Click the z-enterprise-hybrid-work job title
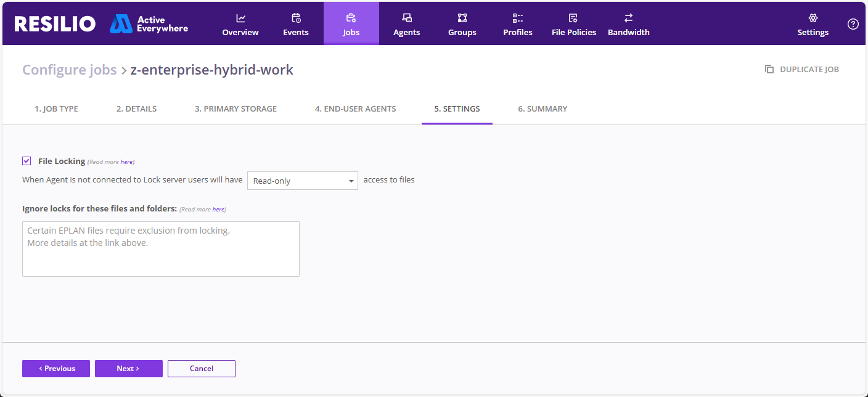The height and width of the screenshot is (397, 868). click(212, 70)
